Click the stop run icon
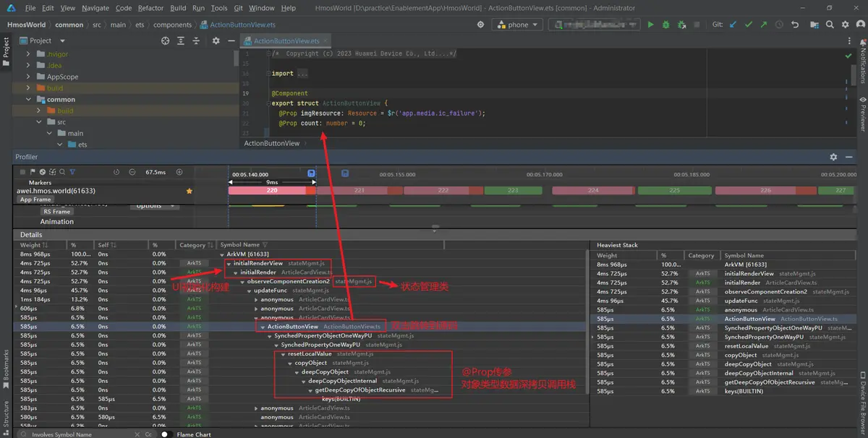Viewport: 868px width, 438px height. 696,25
